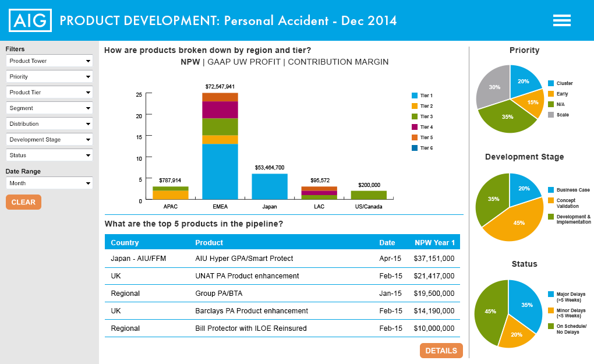Open the hamburger menu icon

pyautogui.click(x=561, y=20)
